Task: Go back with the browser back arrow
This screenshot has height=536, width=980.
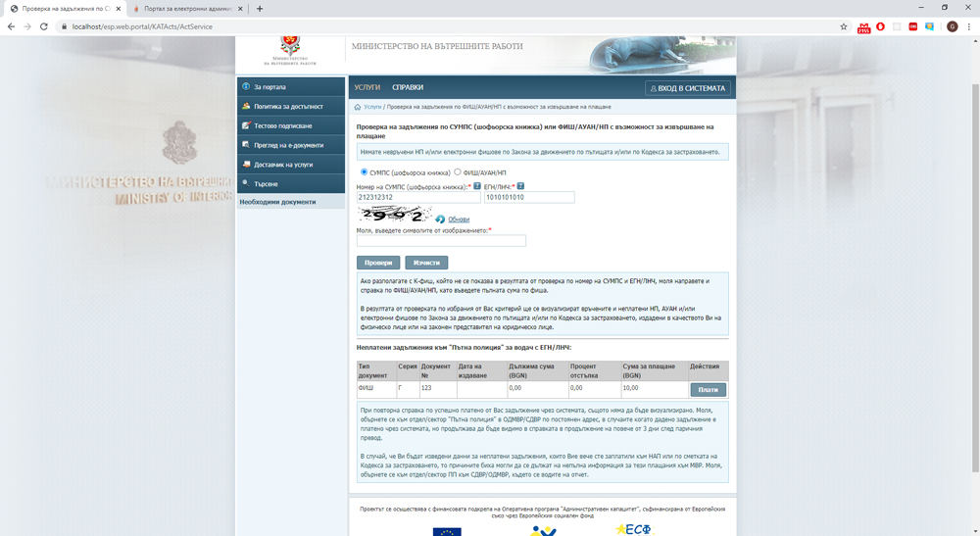Action: tap(11, 26)
